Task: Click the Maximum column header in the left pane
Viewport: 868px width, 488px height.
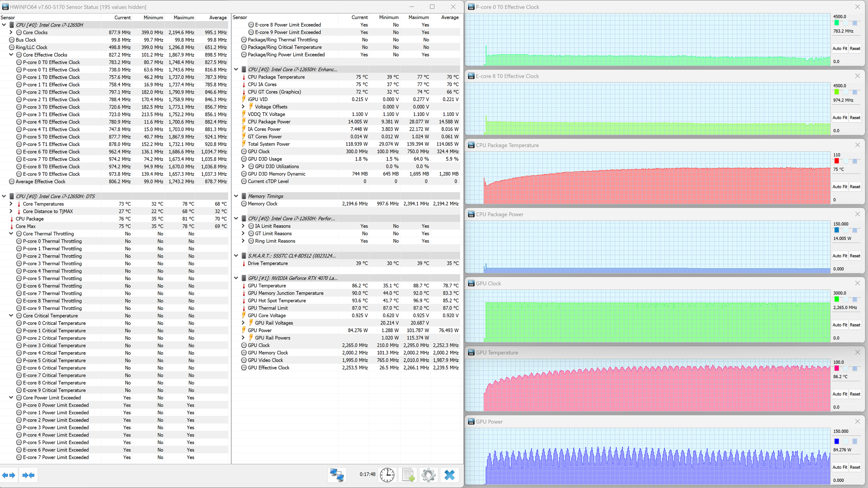Action: tap(184, 18)
